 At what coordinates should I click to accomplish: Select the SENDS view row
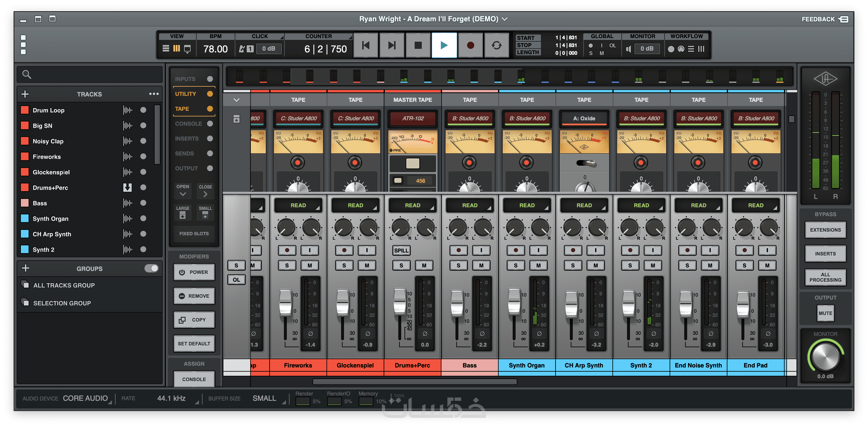click(x=185, y=153)
